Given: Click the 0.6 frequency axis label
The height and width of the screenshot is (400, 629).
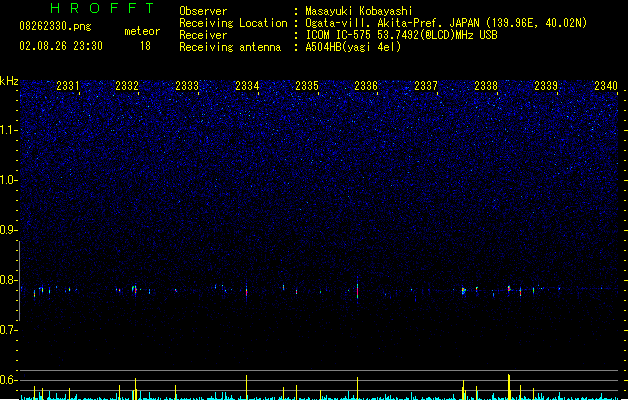Looking at the screenshot, I should click(8, 380).
